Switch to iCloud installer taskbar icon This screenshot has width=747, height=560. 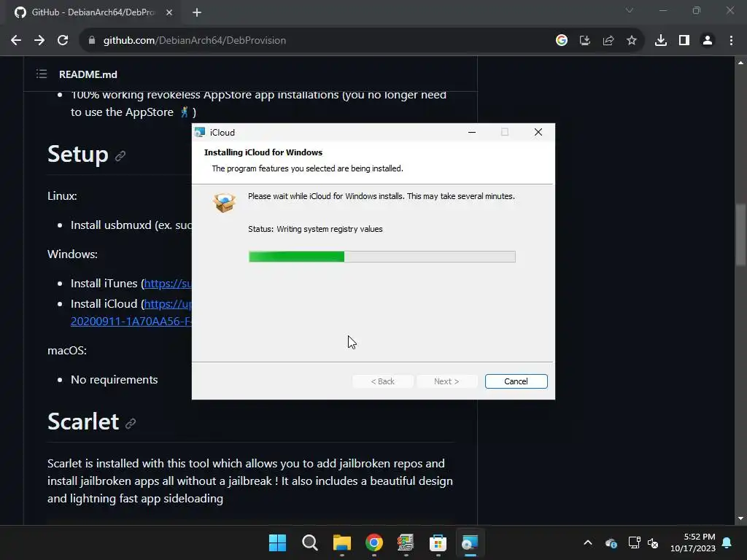(x=471, y=542)
